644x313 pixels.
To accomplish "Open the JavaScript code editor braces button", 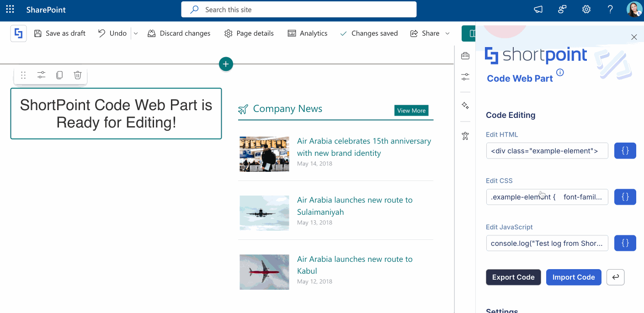I will pyautogui.click(x=625, y=243).
